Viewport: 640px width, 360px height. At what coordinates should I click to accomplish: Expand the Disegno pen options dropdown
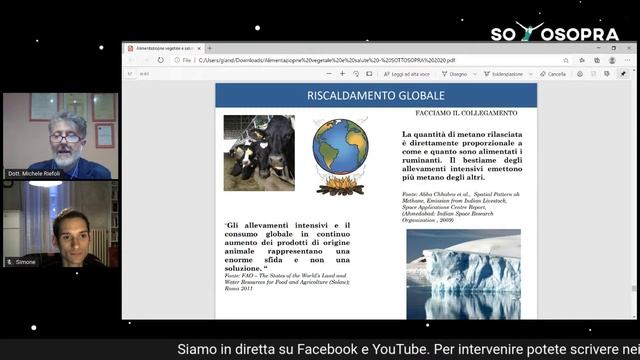475,74
